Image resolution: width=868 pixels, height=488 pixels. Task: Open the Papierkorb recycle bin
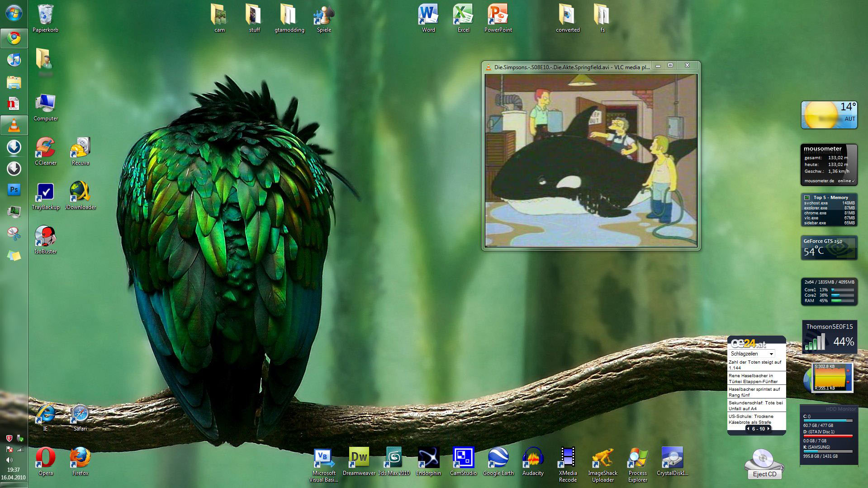(x=45, y=15)
